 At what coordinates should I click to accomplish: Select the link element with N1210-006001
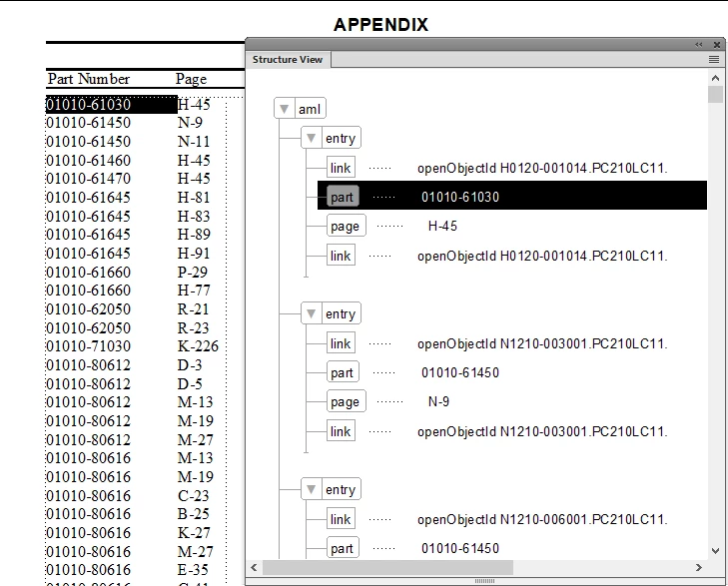tap(341, 519)
